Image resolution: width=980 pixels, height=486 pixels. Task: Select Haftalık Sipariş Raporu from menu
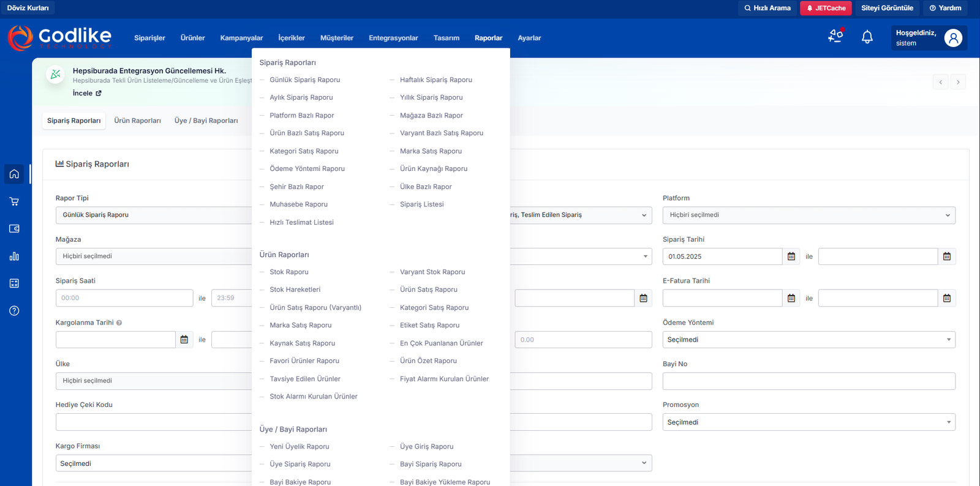(435, 80)
